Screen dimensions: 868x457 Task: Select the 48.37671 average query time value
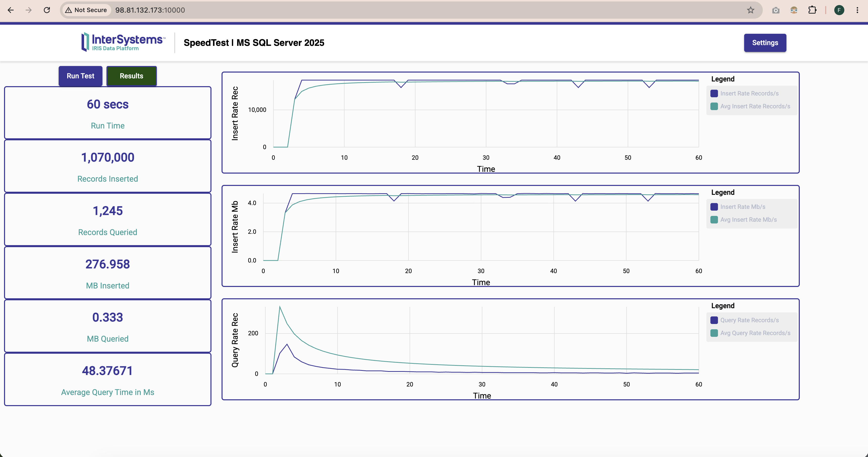[108, 371]
